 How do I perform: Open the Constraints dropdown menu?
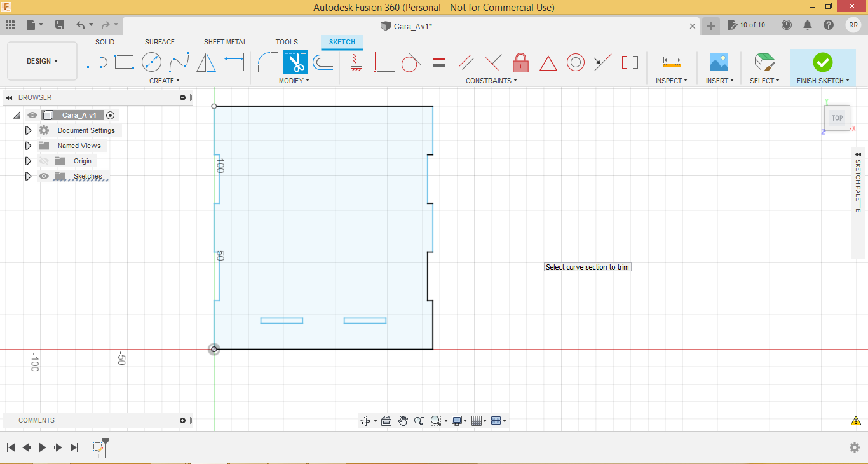(x=491, y=81)
